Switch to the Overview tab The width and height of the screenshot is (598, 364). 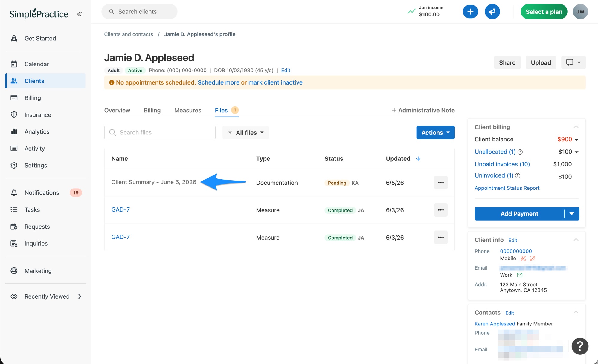click(x=117, y=110)
